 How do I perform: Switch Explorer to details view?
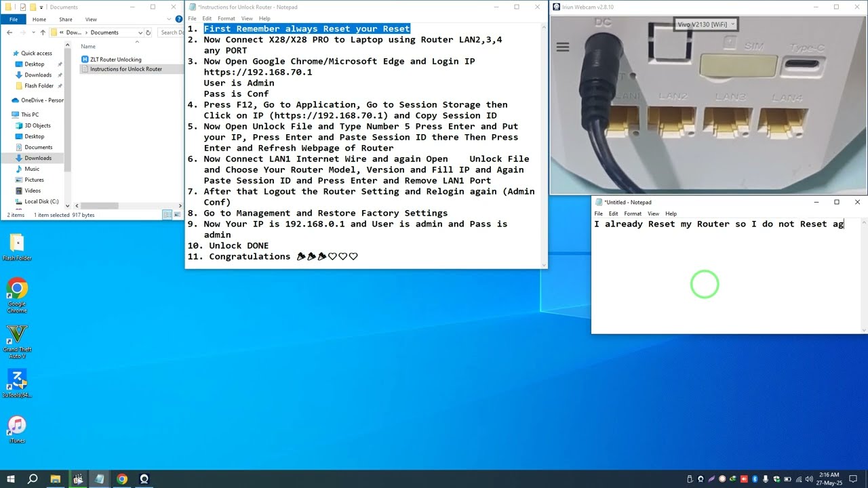(x=167, y=215)
